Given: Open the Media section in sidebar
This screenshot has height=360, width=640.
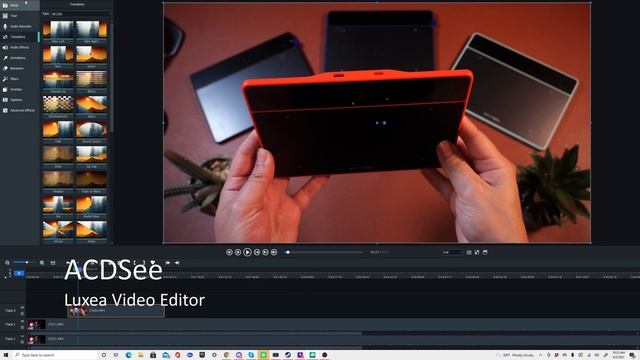Looking at the screenshot, I should (19, 5).
